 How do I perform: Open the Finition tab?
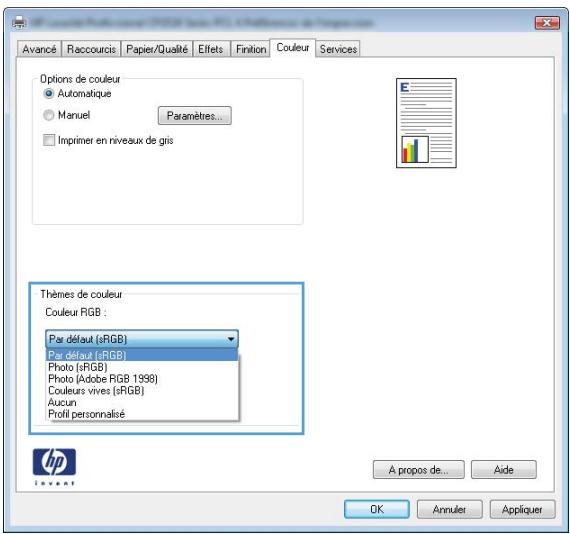point(251,49)
